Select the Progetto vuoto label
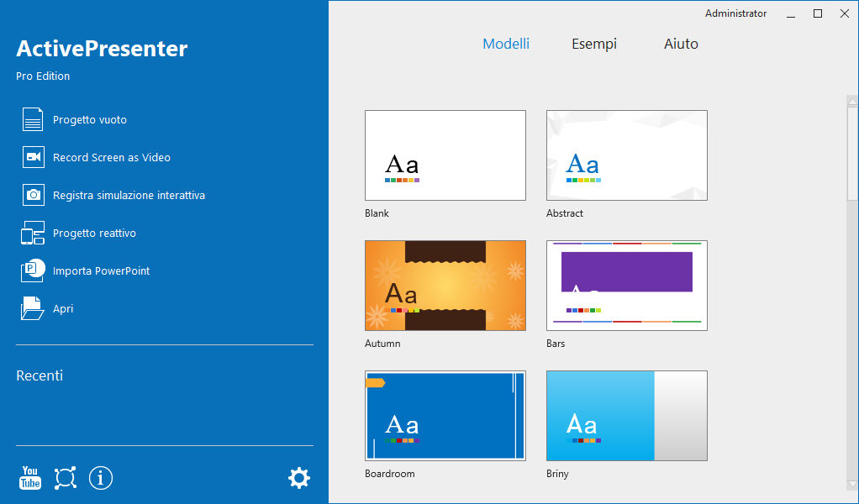Screen dimensions: 859x504 [x=90, y=120]
